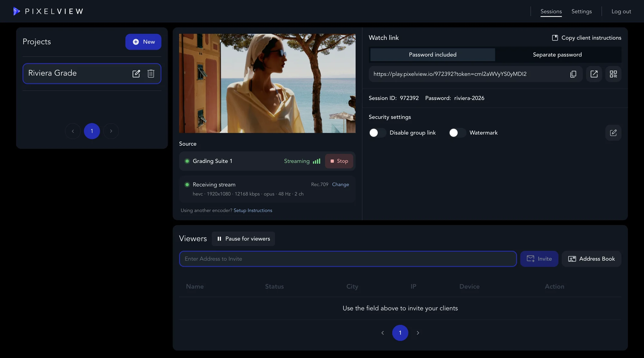Pause stream for viewers
The height and width of the screenshot is (358, 644).
pyautogui.click(x=243, y=239)
